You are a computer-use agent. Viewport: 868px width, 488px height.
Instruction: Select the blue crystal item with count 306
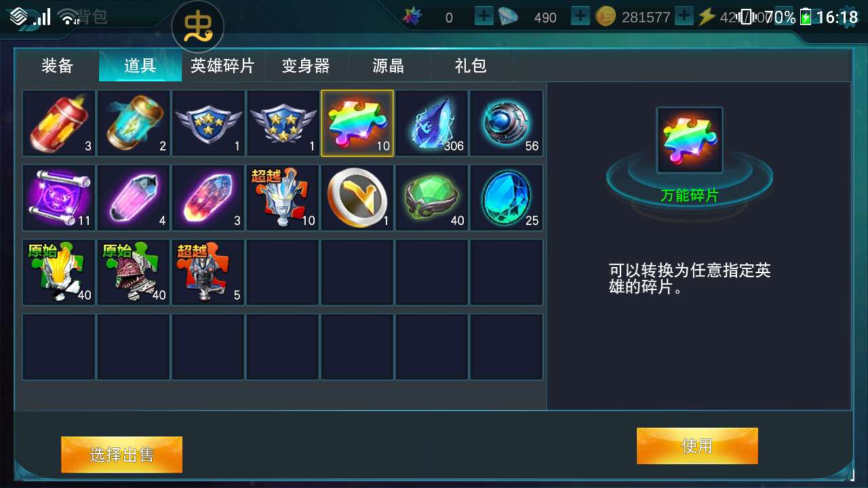tap(432, 123)
